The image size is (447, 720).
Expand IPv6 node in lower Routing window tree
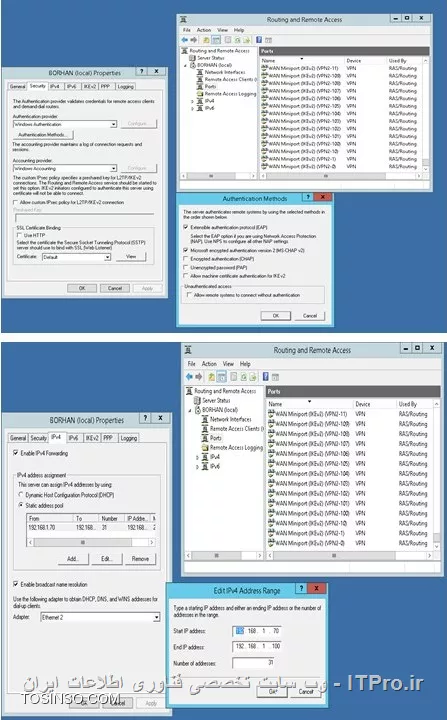[x=197, y=467]
